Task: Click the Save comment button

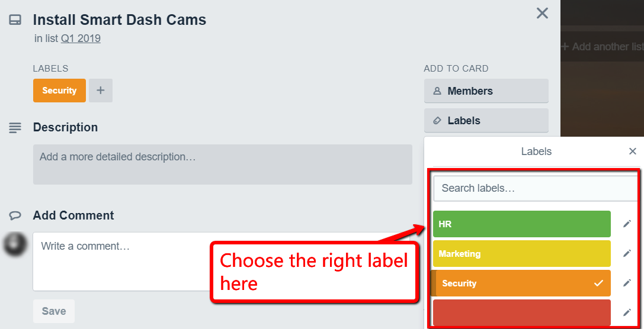Action: [54, 311]
